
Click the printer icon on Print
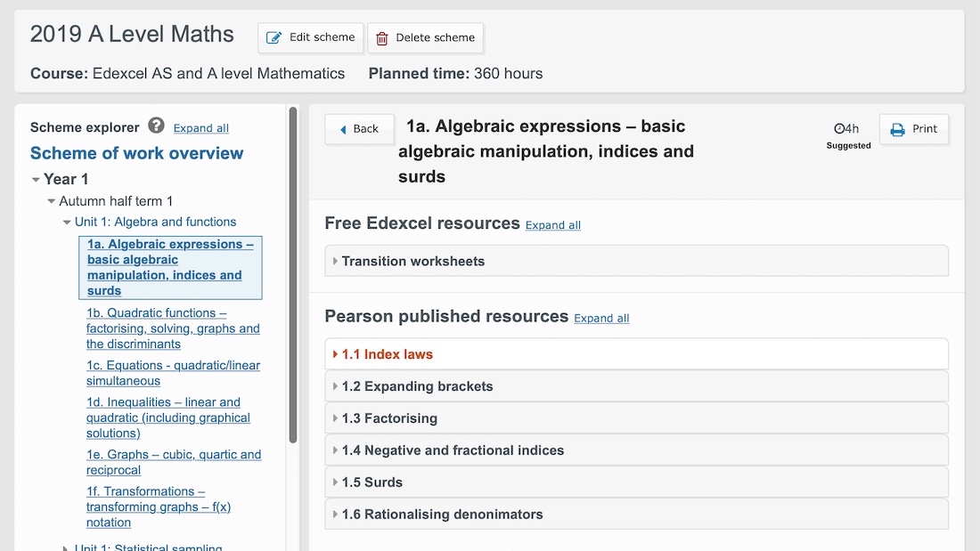pos(897,129)
